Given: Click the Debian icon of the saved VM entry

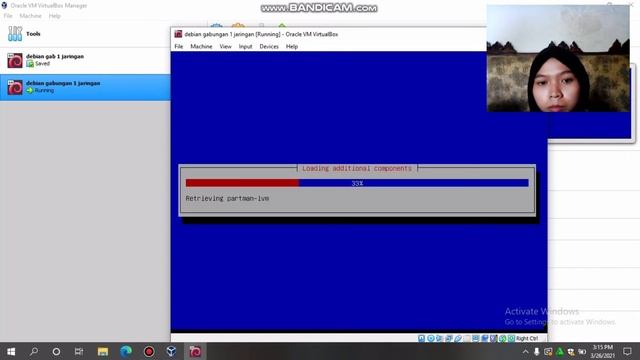Looking at the screenshot, I should point(15,60).
